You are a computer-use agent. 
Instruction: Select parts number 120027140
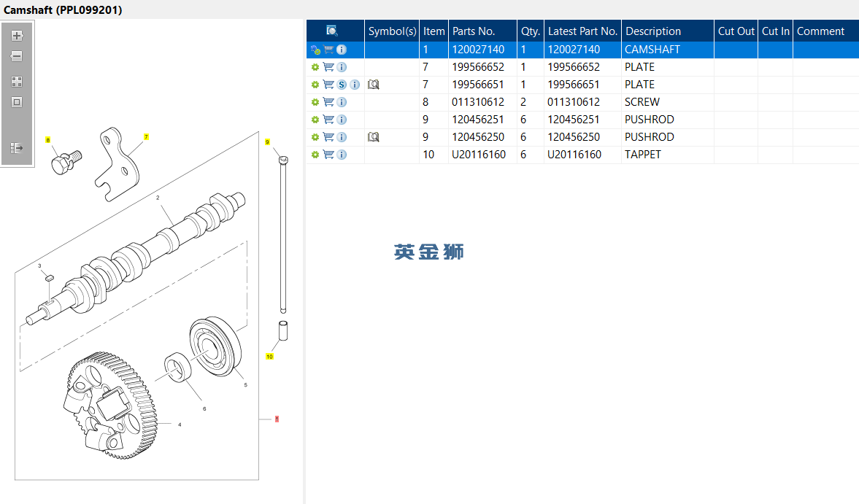[x=478, y=50]
